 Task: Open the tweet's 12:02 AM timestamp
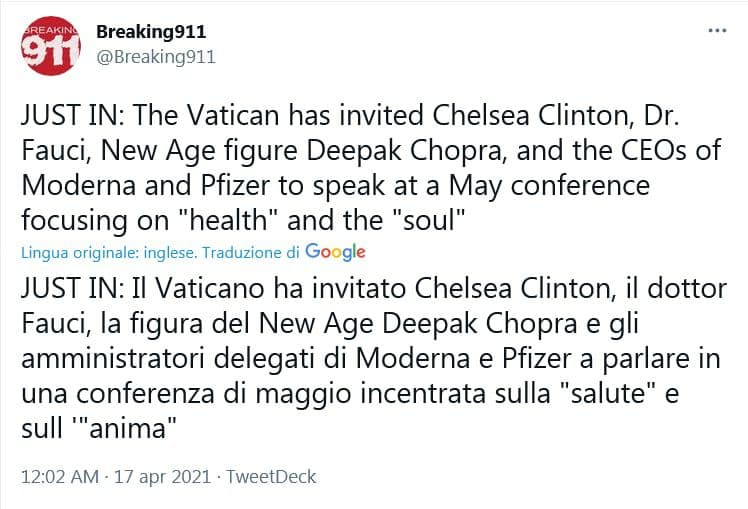(x=59, y=477)
